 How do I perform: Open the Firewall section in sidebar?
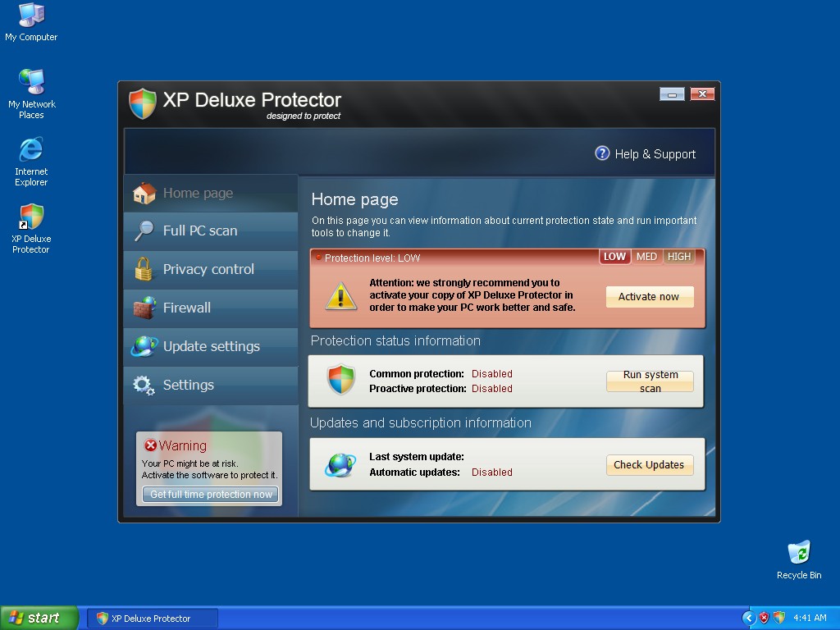click(187, 308)
